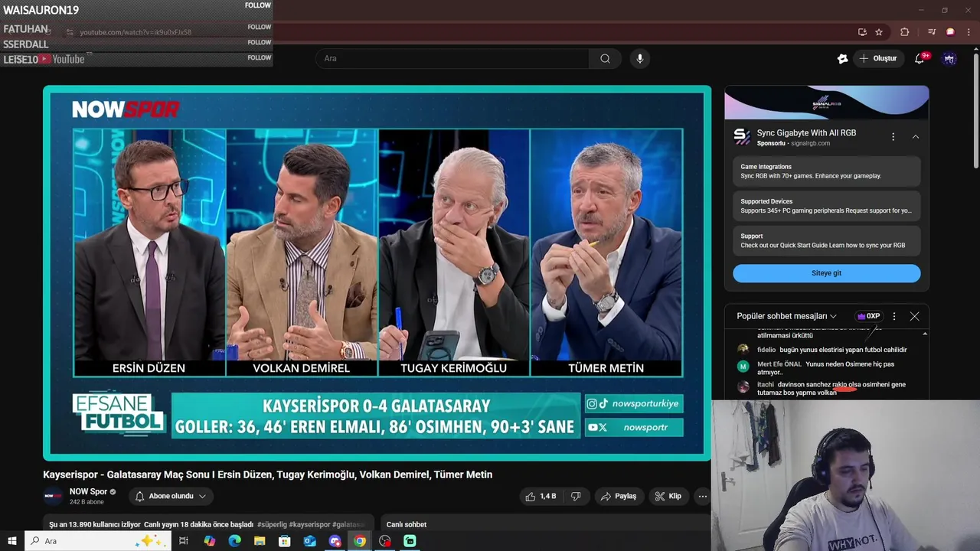Click fidelio's chat message
Viewport: 980px width, 551px height.
pos(823,350)
